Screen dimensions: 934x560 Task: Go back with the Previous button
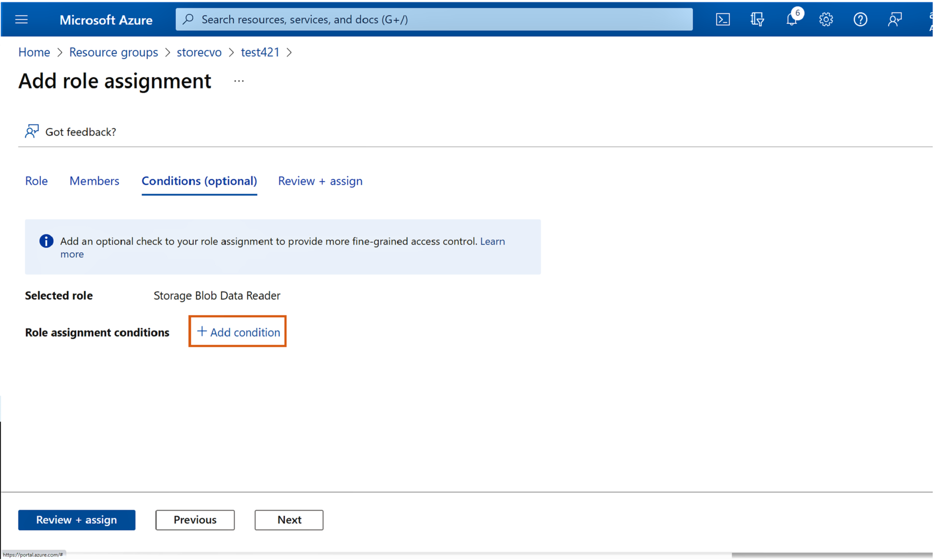195,520
